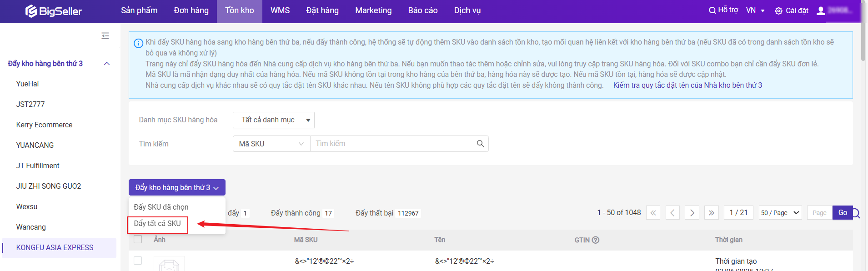Switch to the Đẩy thành công tab
868x271 pixels.
[x=302, y=213]
